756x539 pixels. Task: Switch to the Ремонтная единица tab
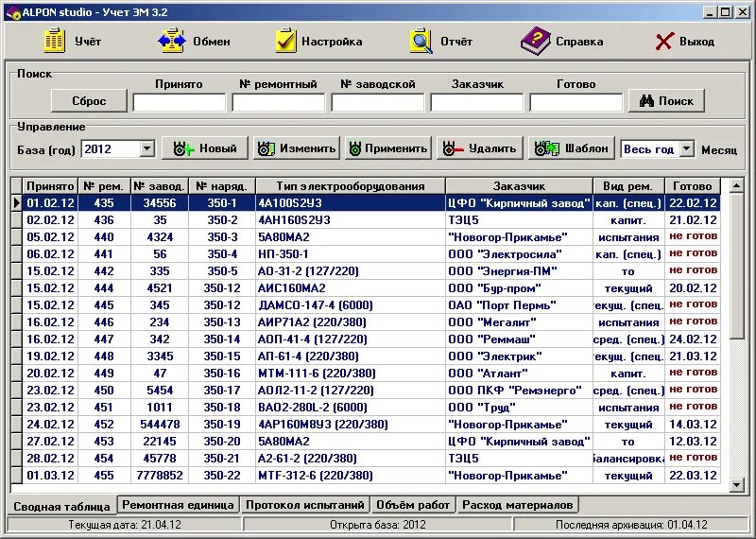178,505
